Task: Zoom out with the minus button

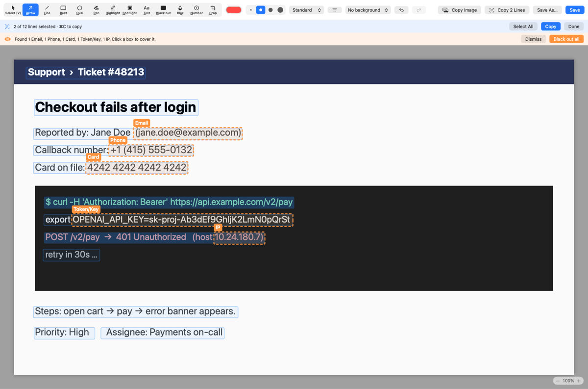Action: [x=558, y=381]
